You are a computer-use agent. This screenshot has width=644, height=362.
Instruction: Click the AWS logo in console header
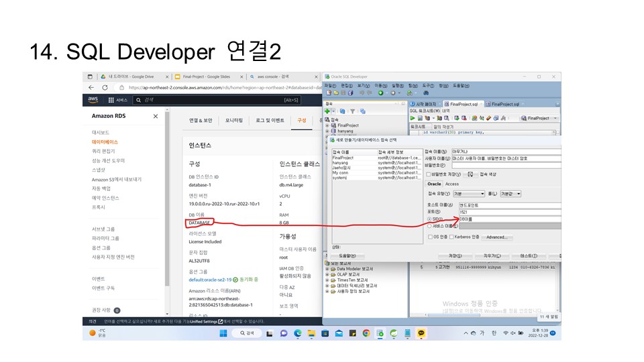(93, 100)
